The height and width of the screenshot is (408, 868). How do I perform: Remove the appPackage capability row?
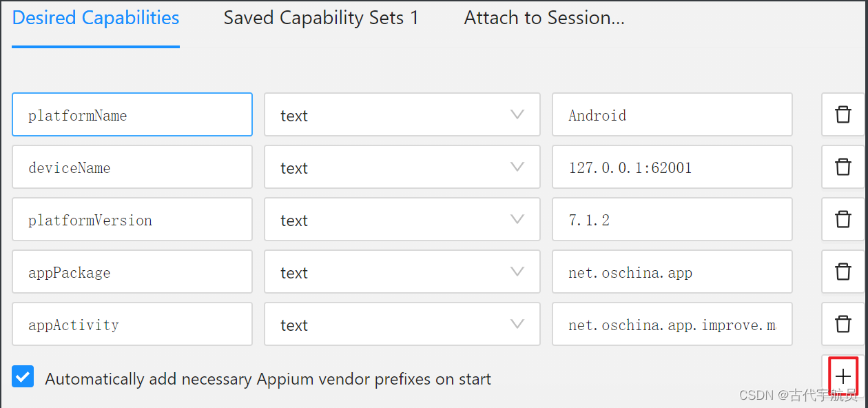pyautogui.click(x=843, y=272)
